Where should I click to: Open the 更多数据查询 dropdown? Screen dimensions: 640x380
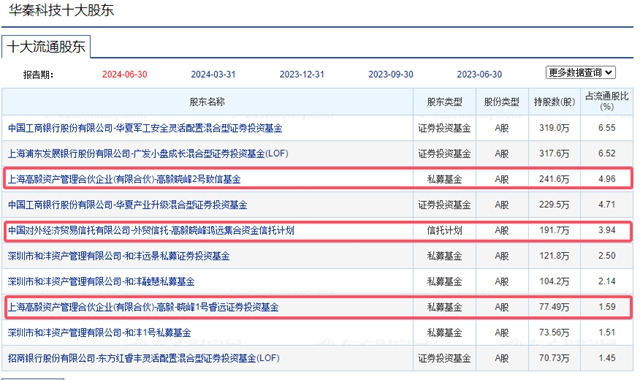(x=580, y=73)
